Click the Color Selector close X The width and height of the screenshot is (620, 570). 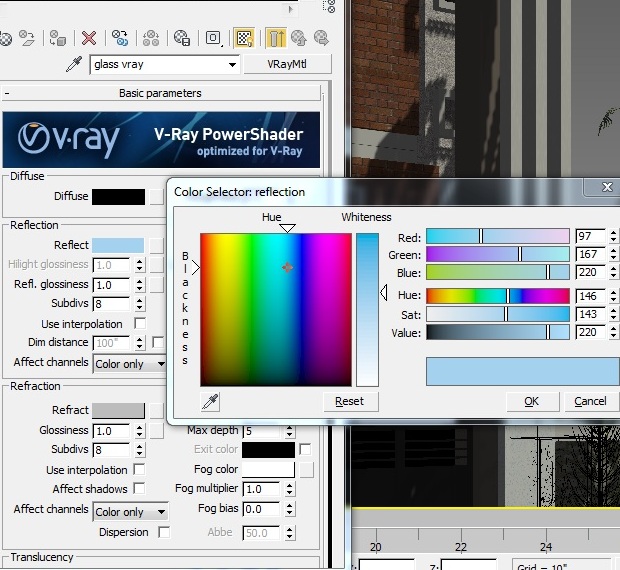click(x=606, y=187)
